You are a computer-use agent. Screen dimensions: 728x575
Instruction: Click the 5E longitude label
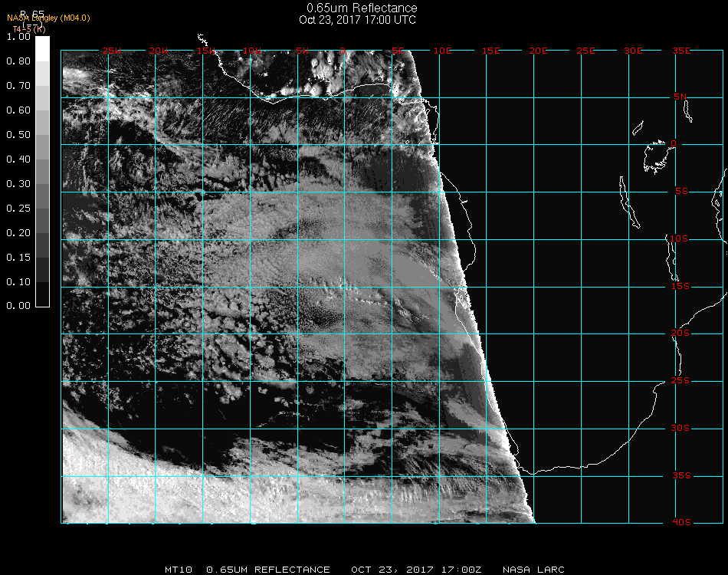[398, 51]
